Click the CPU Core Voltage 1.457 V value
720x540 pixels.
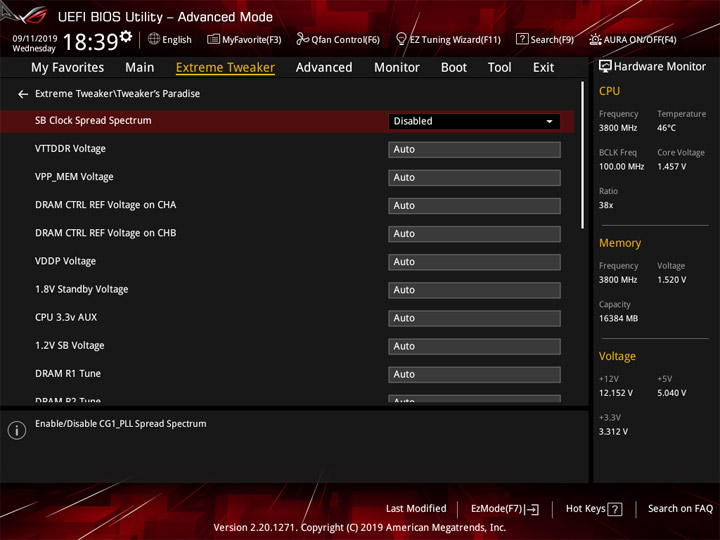click(671, 167)
